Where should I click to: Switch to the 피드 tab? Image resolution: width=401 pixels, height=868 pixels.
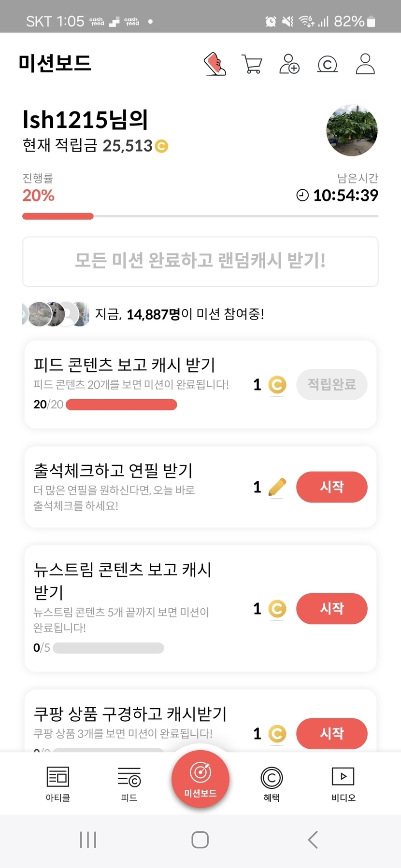(129, 784)
